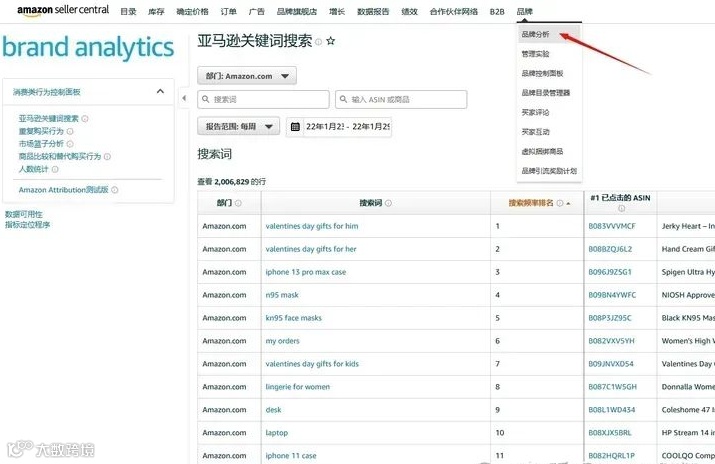
Task: Click info icon next to sidebar 亚马逊关键词搜索
Action: click(x=85, y=119)
